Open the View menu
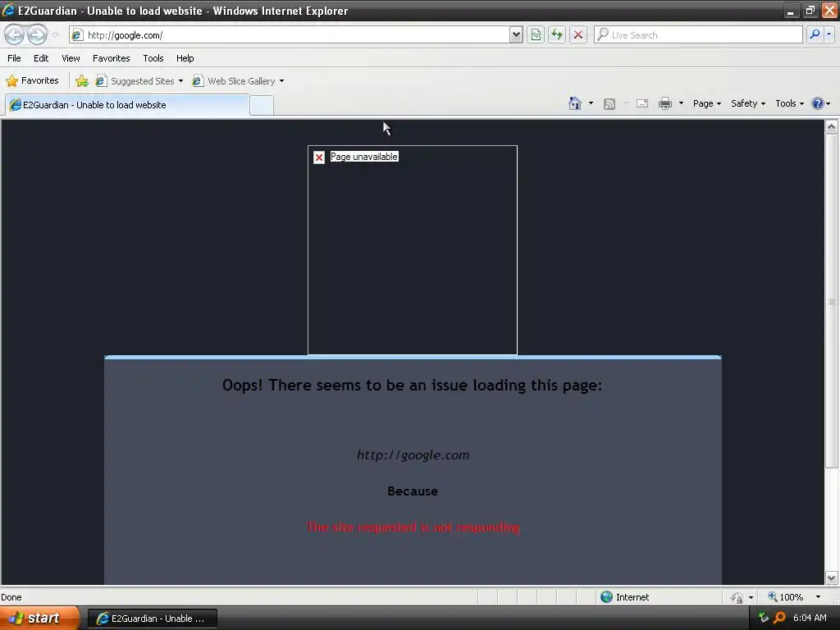840x630 pixels. coord(71,58)
